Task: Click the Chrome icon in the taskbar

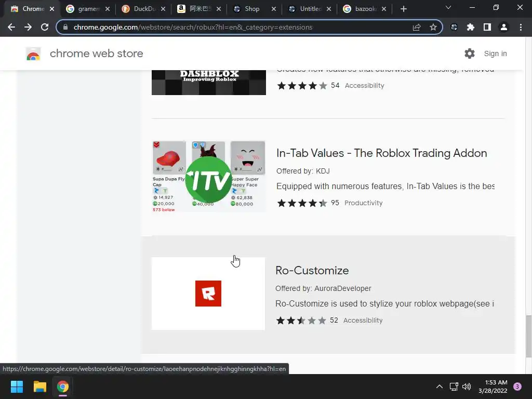Action: [x=62, y=387]
